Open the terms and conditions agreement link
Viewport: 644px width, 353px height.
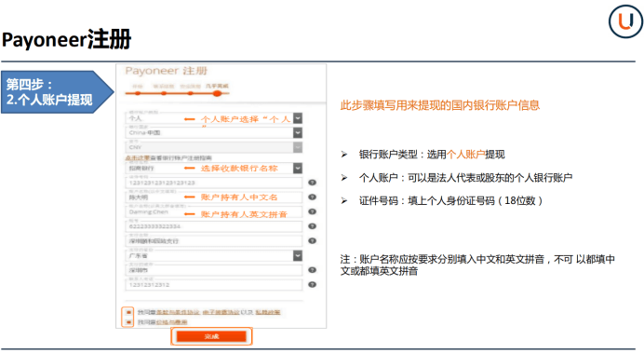178,312
